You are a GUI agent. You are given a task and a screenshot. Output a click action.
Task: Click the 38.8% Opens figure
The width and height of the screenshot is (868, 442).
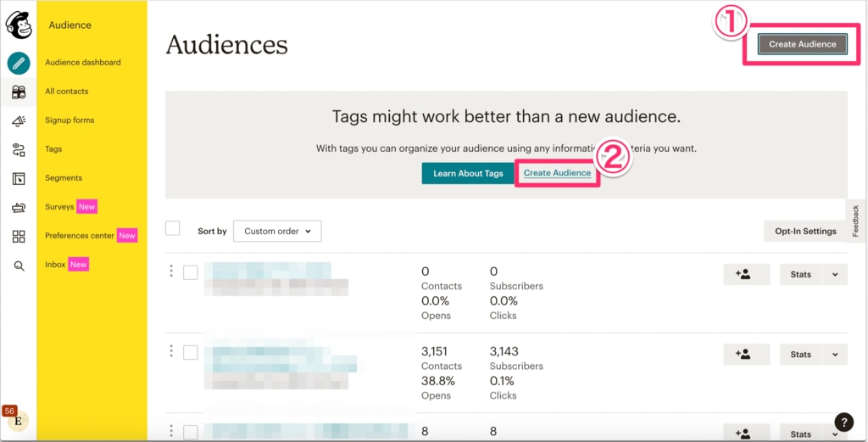coord(438,381)
